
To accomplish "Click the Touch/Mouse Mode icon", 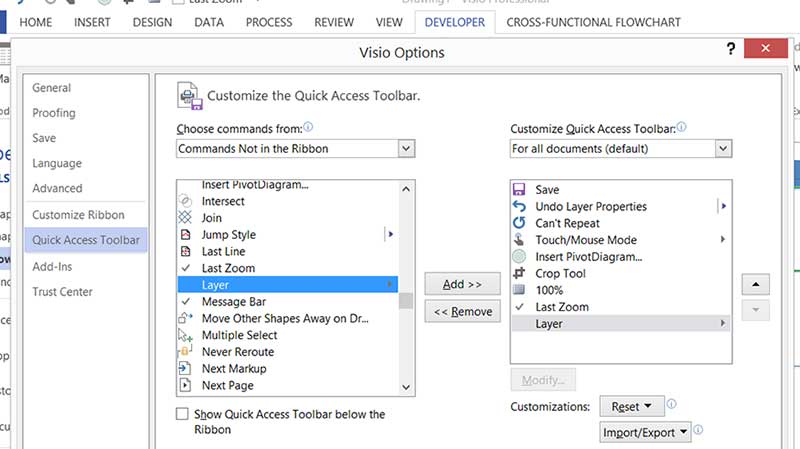I will [519, 240].
